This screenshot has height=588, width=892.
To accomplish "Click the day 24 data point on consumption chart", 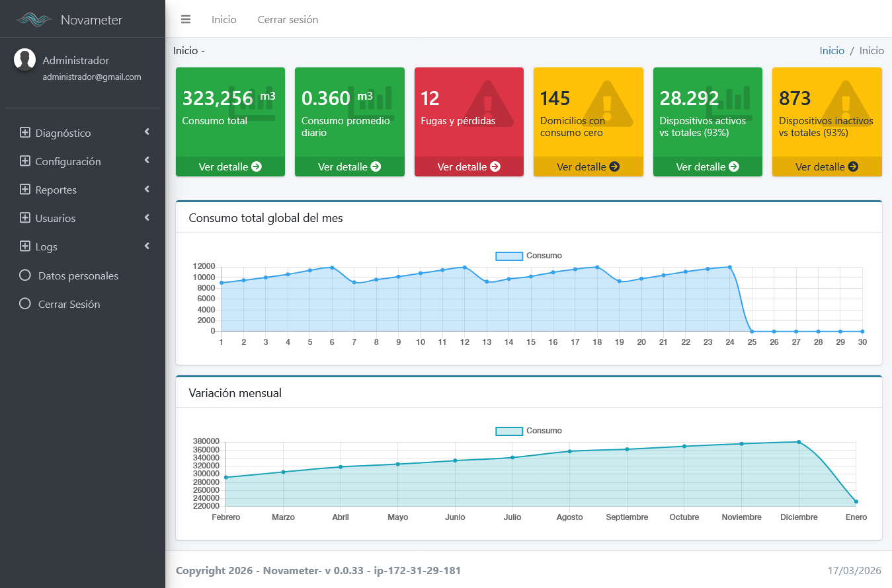I will pyautogui.click(x=730, y=267).
